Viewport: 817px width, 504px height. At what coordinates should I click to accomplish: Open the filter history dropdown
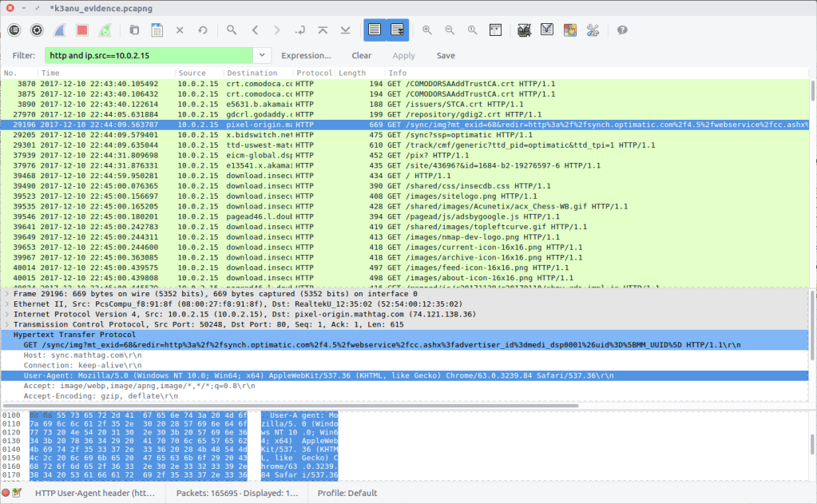point(263,55)
